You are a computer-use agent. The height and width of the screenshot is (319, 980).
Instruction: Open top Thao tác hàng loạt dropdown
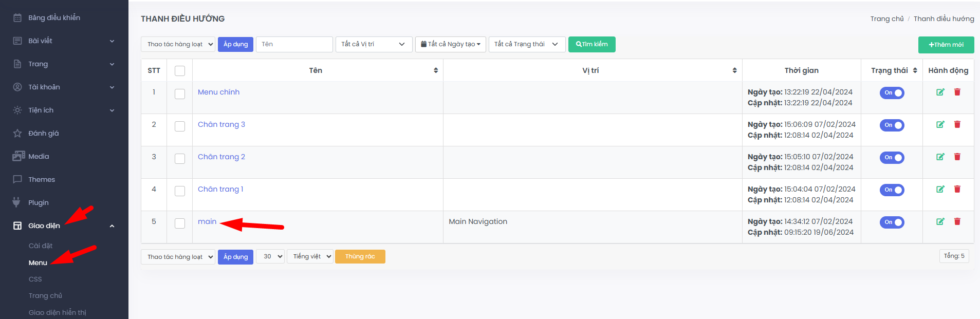coord(178,44)
